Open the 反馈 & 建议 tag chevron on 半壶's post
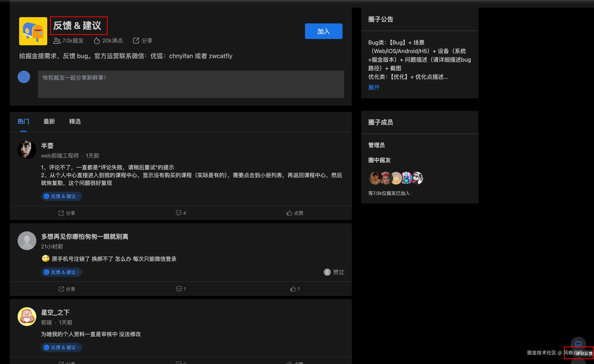This screenshot has width=594, height=364. (x=78, y=196)
